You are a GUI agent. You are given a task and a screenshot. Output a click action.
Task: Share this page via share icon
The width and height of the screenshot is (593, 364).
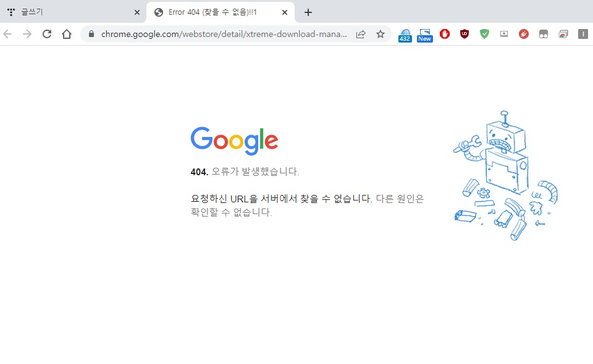coord(361,35)
